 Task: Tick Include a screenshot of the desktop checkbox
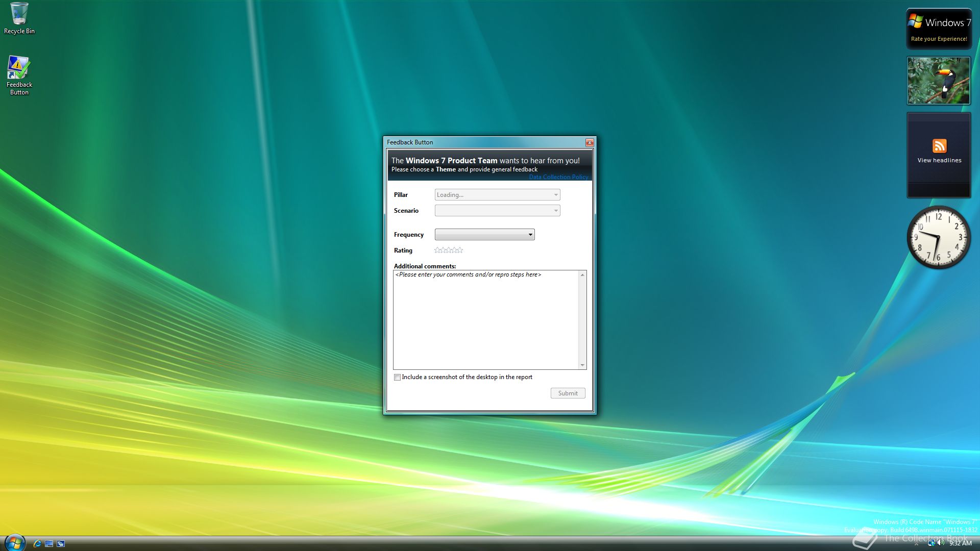[397, 378]
